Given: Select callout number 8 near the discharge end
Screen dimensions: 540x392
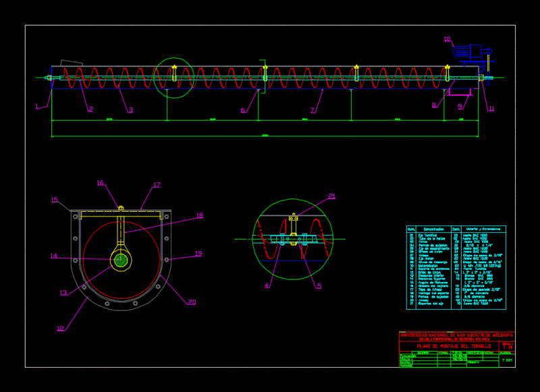Looking at the screenshot, I should coord(434,105).
